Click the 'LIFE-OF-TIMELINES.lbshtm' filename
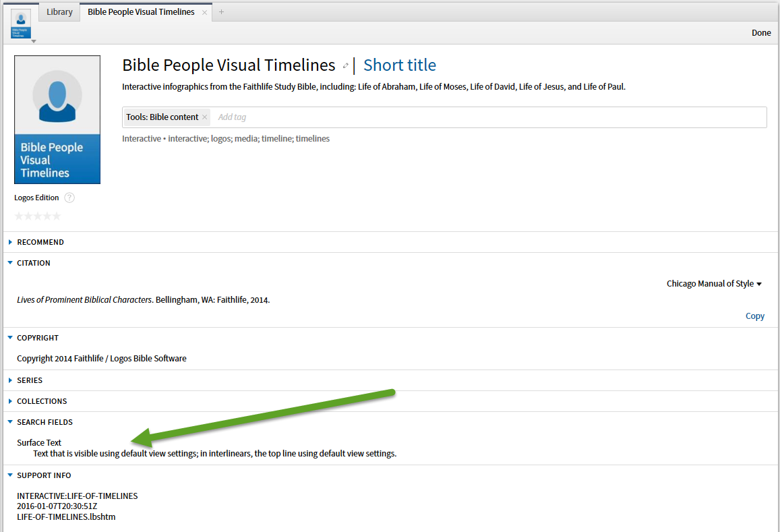Viewport: 780px width, 532px height. pyautogui.click(x=66, y=516)
